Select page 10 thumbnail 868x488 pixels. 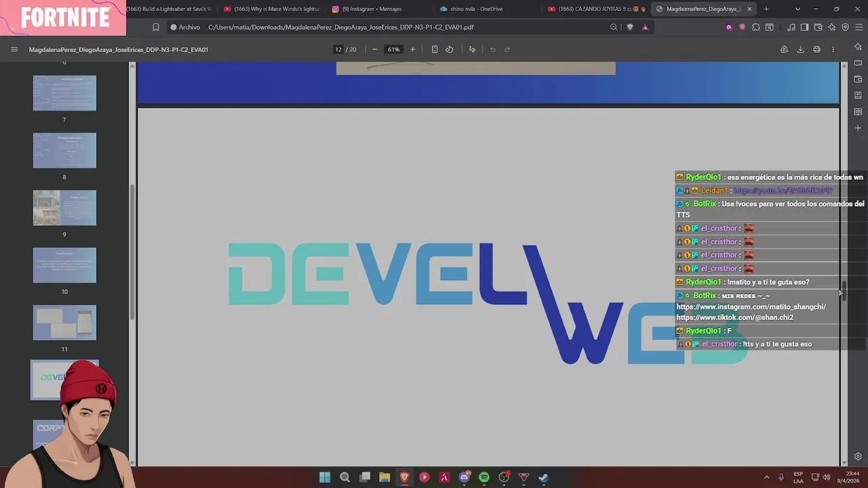[64, 265]
